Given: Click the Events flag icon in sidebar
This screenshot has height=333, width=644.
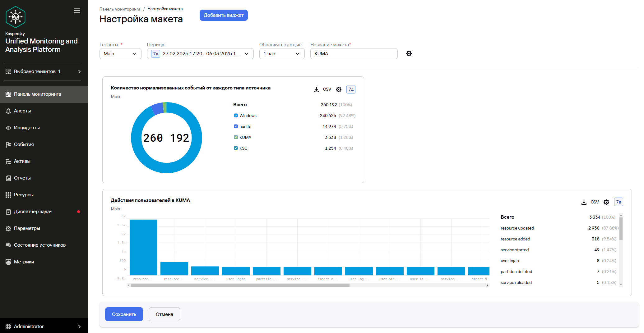Looking at the screenshot, I should (8, 144).
